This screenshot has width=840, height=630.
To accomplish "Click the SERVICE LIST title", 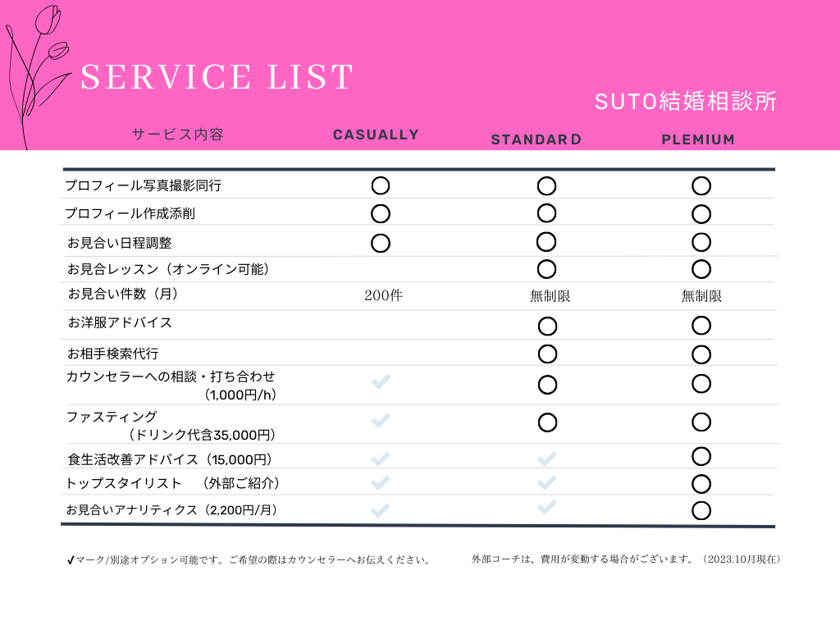I will click(x=217, y=76).
